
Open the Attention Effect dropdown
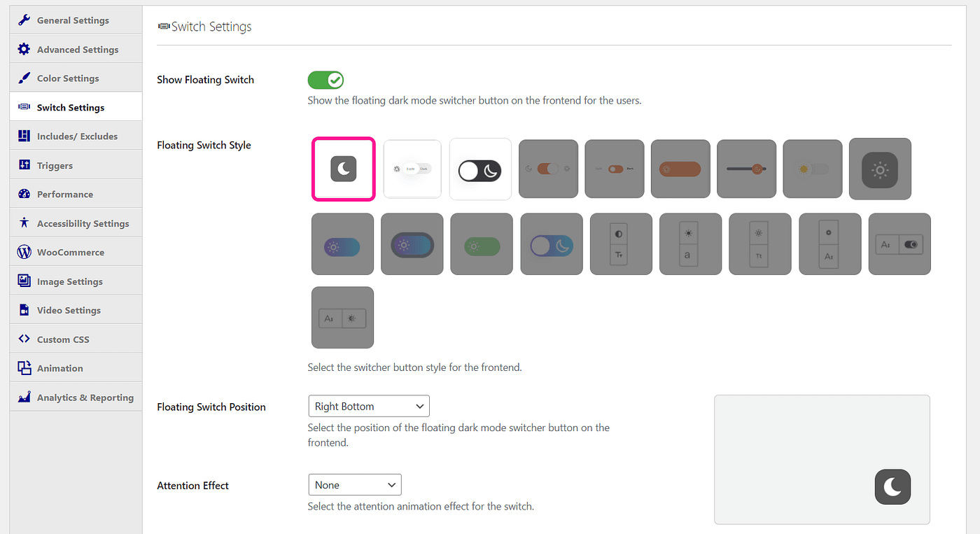(355, 484)
